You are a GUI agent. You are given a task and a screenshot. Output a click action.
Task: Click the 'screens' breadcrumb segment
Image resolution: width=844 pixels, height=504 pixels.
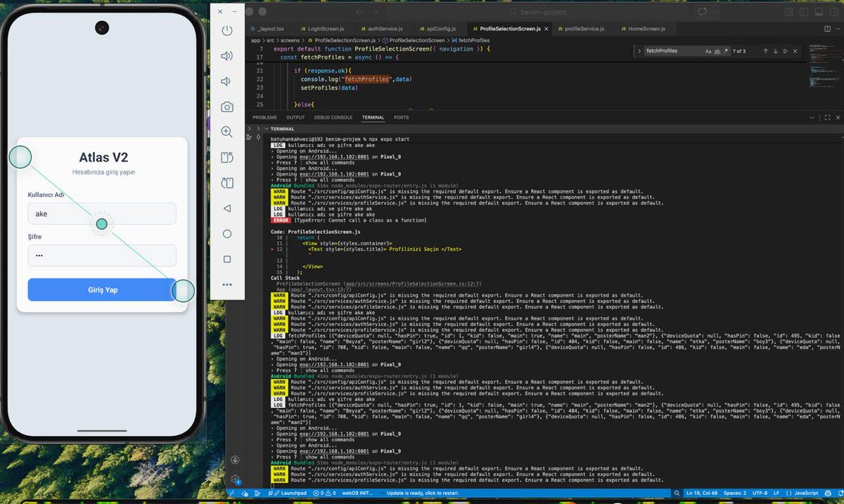tap(290, 40)
